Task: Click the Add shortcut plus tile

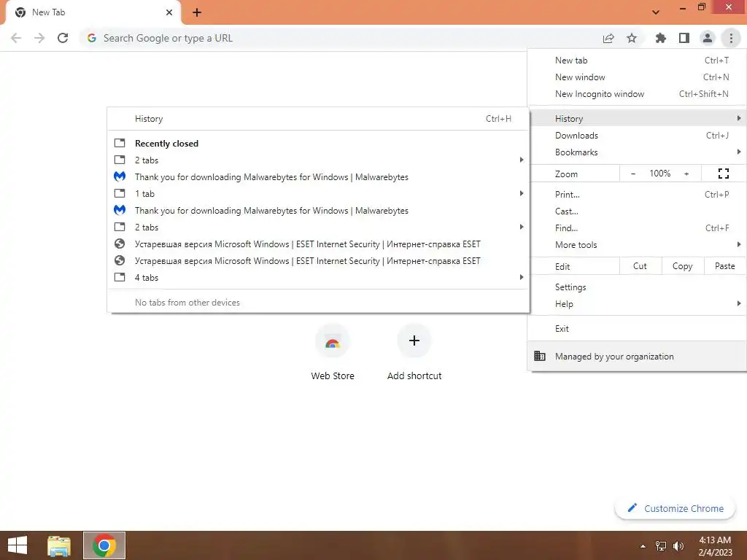Action: click(x=414, y=352)
